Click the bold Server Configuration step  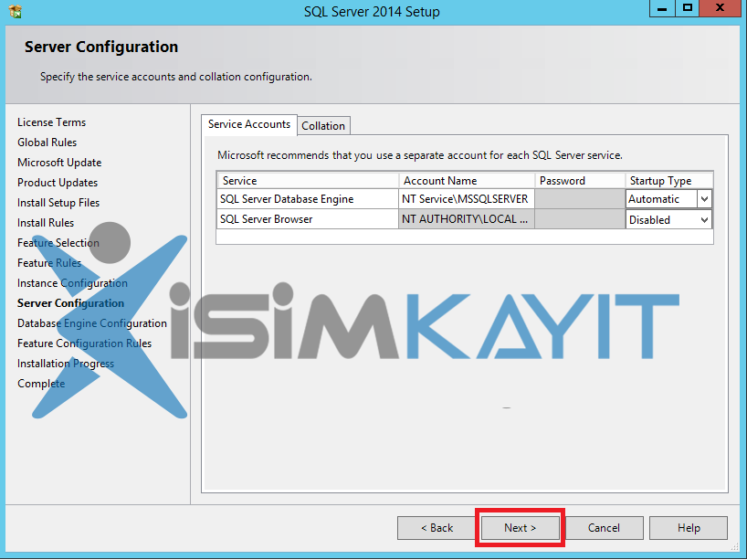click(70, 303)
